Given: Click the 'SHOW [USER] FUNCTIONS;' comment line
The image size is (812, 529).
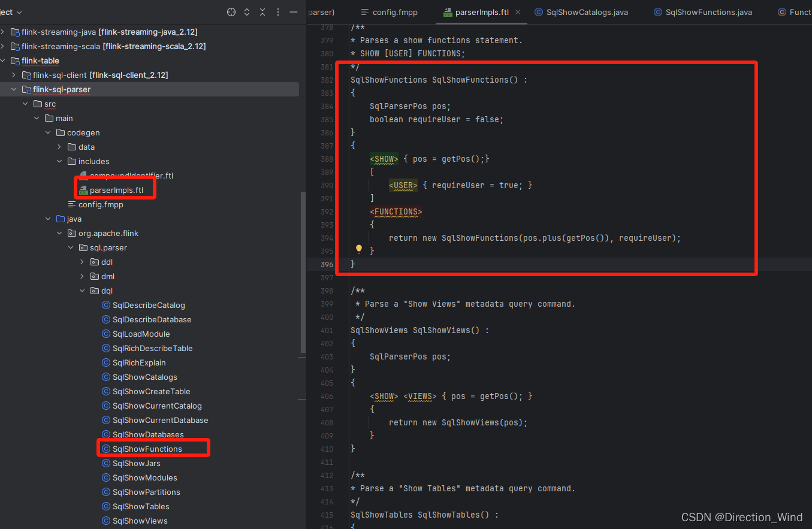Looking at the screenshot, I should (408, 53).
